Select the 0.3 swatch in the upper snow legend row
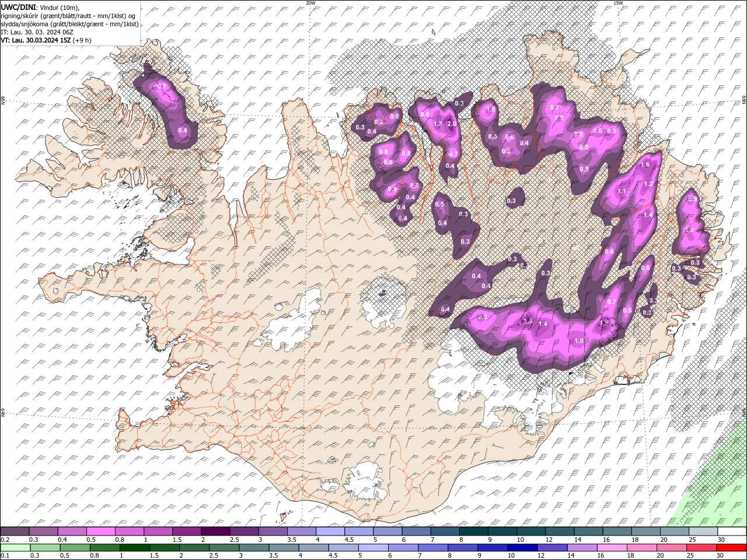 tap(44, 531)
